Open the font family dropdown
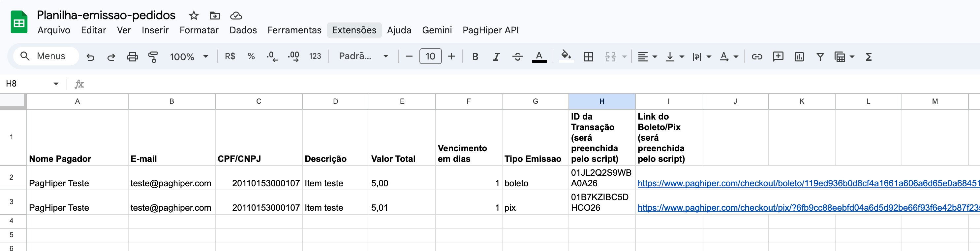 pyautogui.click(x=363, y=56)
